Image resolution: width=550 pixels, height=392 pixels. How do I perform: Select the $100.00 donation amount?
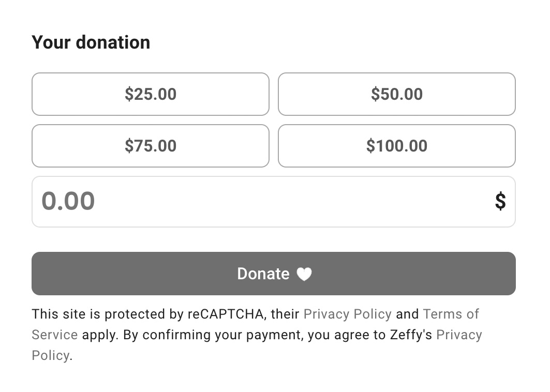(x=397, y=146)
